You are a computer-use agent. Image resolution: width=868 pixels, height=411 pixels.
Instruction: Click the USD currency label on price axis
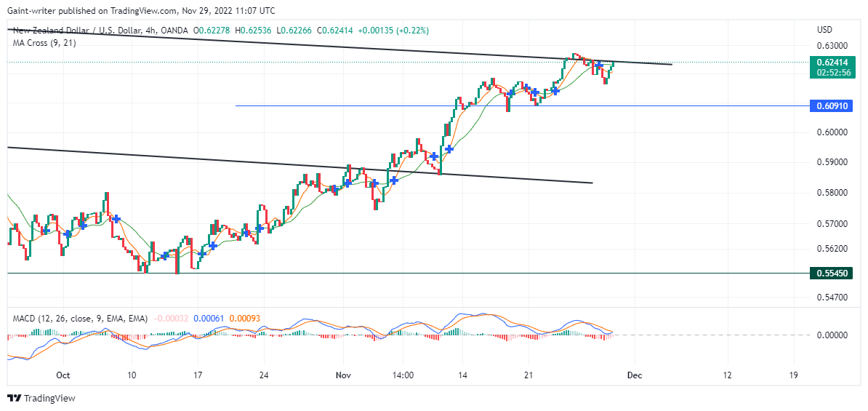pyautogui.click(x=824, y=29)
